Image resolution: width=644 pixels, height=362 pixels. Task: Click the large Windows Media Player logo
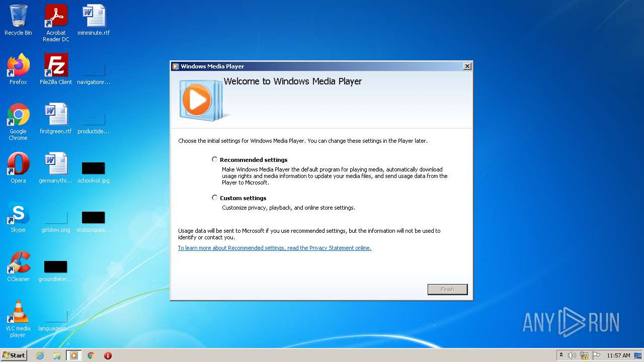pyautogui.click(x=203, y=100)
